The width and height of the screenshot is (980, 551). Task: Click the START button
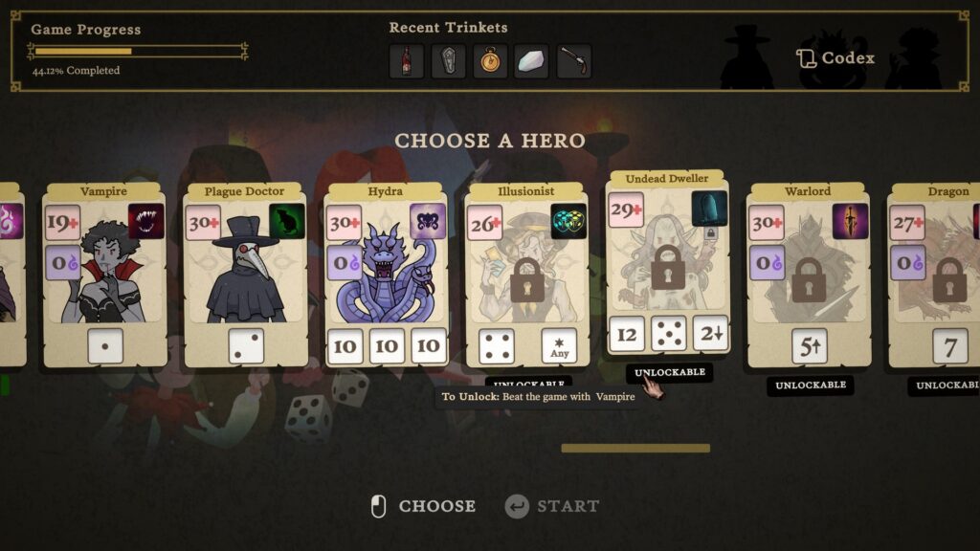pyautogui.click(x=552, y=506)
